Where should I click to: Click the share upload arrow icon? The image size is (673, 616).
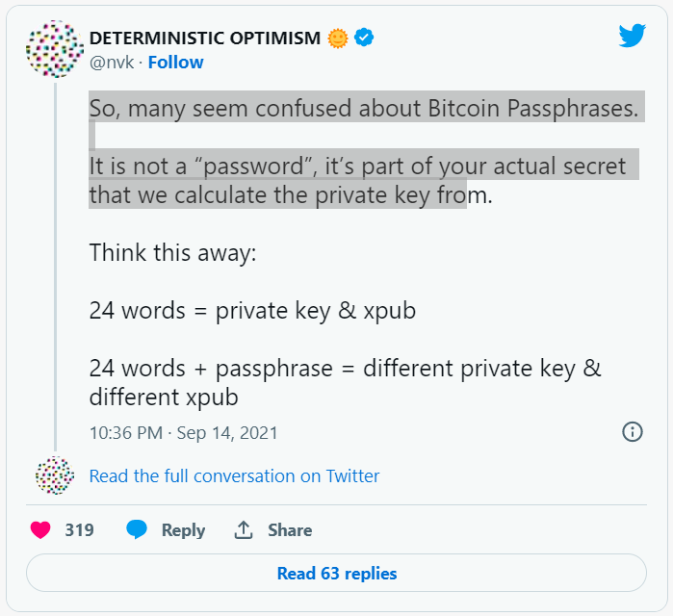244,529
